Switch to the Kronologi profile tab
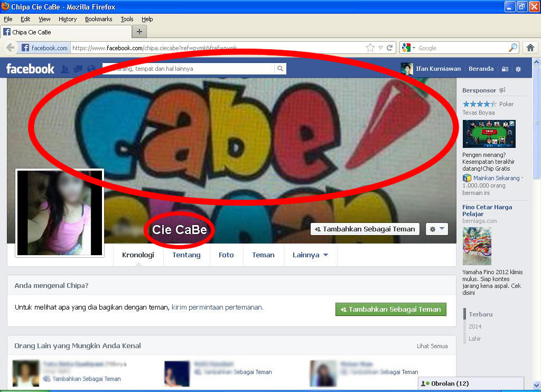This screenshot has height=392, width=541. [138, 255]
